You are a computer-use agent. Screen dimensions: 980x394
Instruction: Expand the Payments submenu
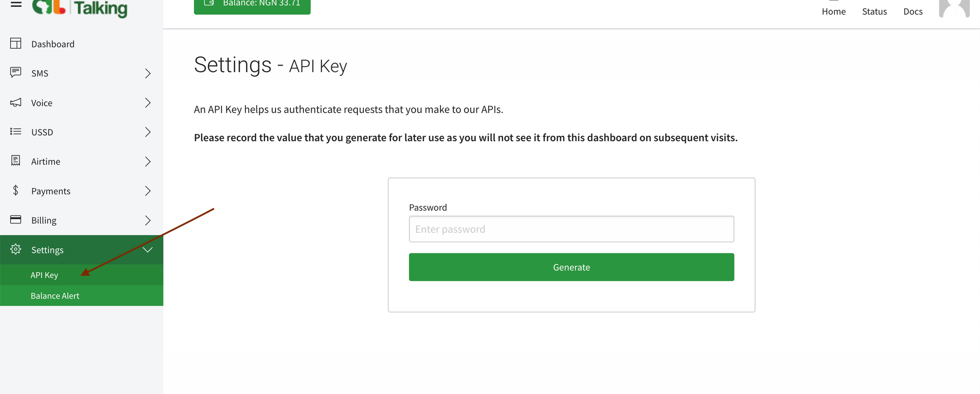pos(148,191)
